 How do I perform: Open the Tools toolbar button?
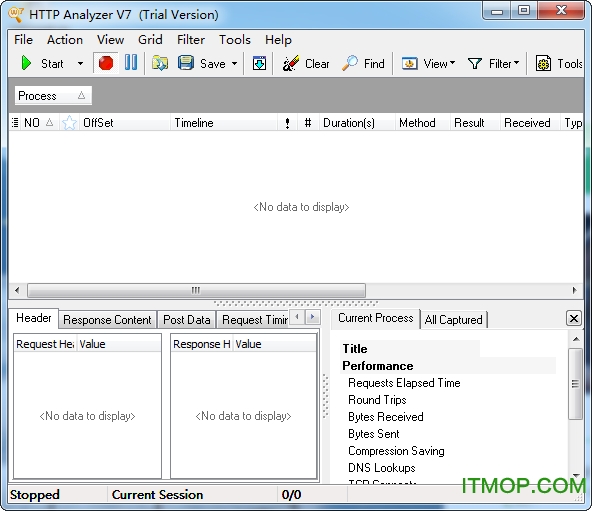(x=559, y=63)
